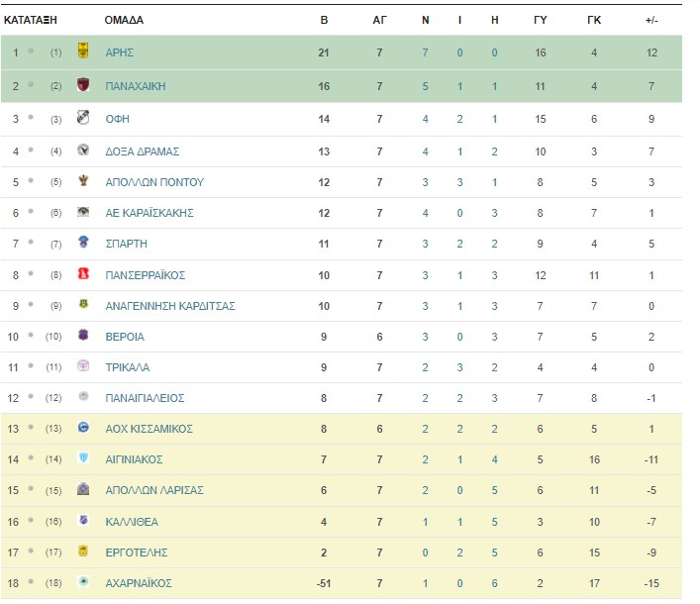Click the ΑΠΟΛΛΩΝ ΛΑΡΙΣΑΣ crest icon
The image size is (700, 604).
click(83, 489)
